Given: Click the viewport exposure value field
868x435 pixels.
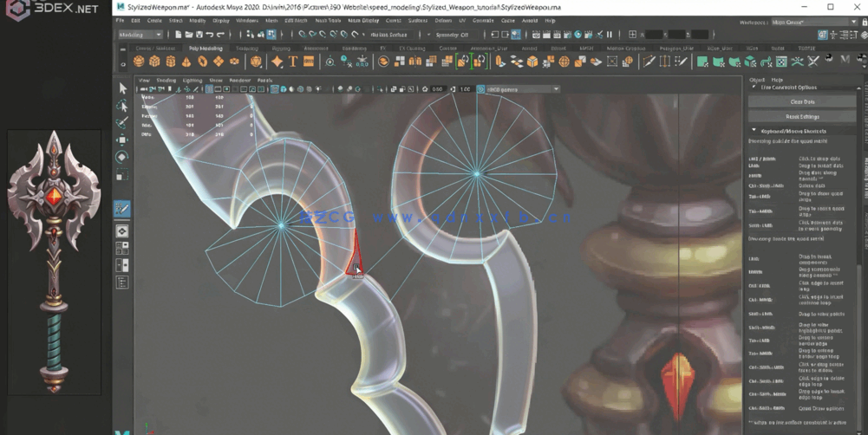Looking at the screenshot, I should [437, 89].
